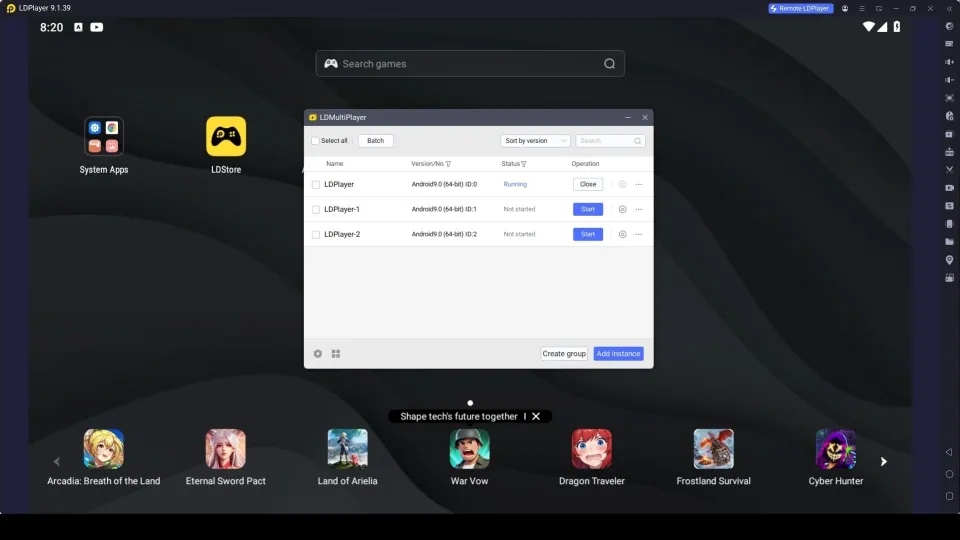The width and height of the screenshot is (960, 540).
Task: Click Arcadia: Breath of the Land thumbnail
Action: 103,449
